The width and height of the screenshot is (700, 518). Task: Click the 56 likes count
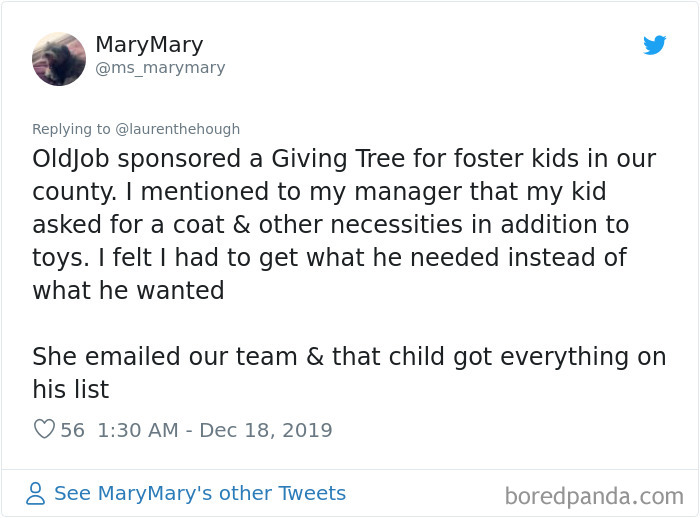coord(73,430)
